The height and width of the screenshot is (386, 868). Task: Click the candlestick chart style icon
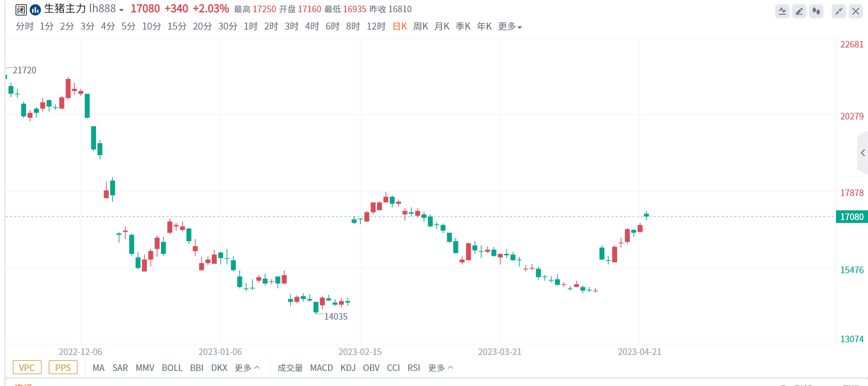[816, 11]
